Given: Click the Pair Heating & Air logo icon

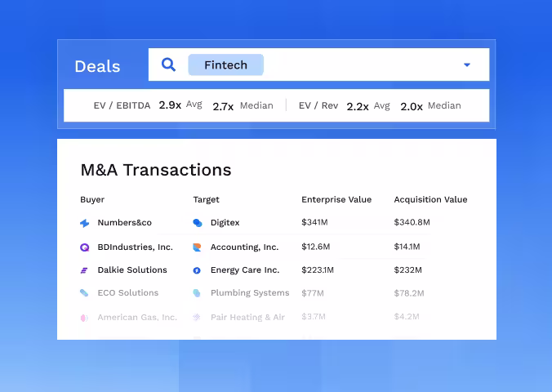Looking at the screenshot, I should click(x=197, y=318).
